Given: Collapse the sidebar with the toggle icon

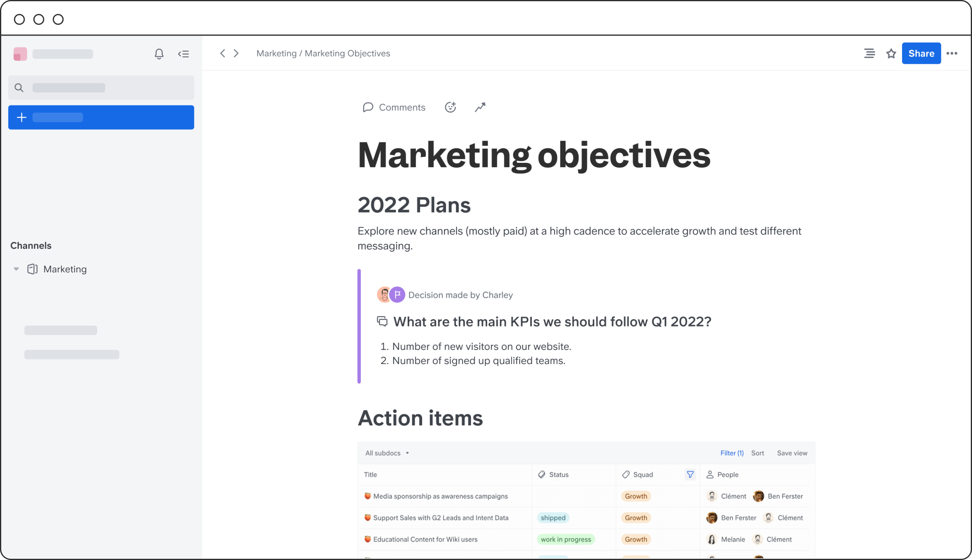Looking at the screenshot, I should coord(183,54).
